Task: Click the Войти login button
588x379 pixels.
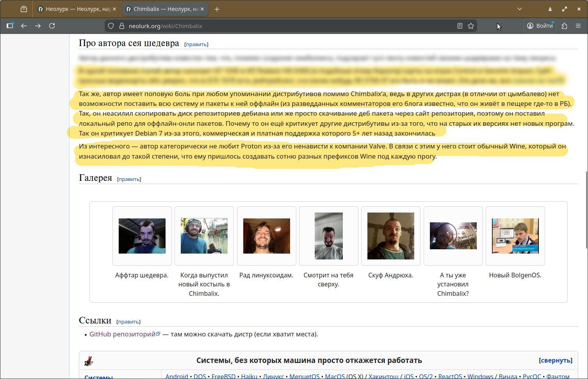Action: [540, 26]
